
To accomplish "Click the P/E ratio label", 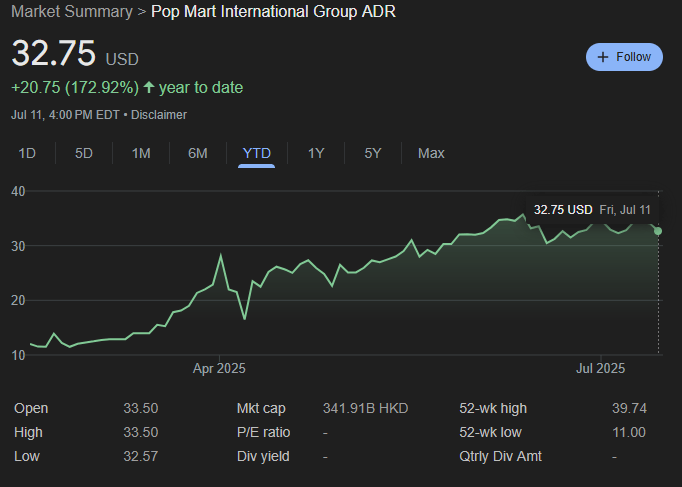I will pos(264,432).
